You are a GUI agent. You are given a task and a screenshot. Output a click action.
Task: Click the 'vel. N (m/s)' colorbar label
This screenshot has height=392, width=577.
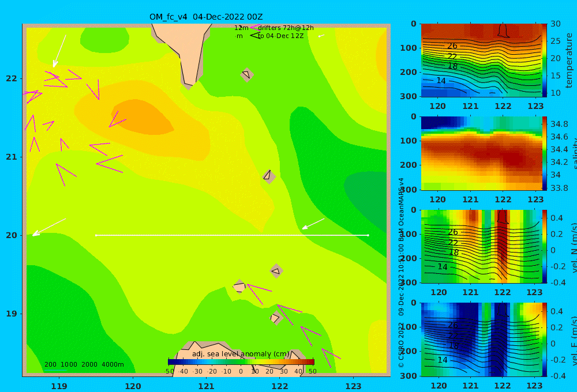click(574, 247)
